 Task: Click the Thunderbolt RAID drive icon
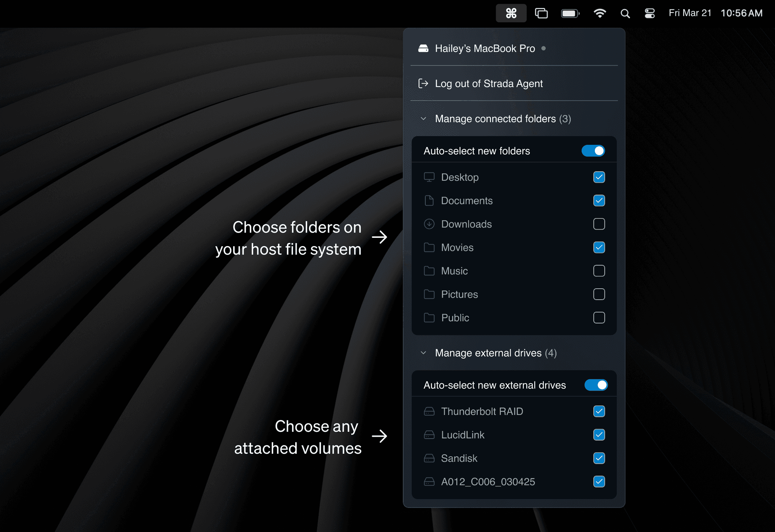(429, 411)
